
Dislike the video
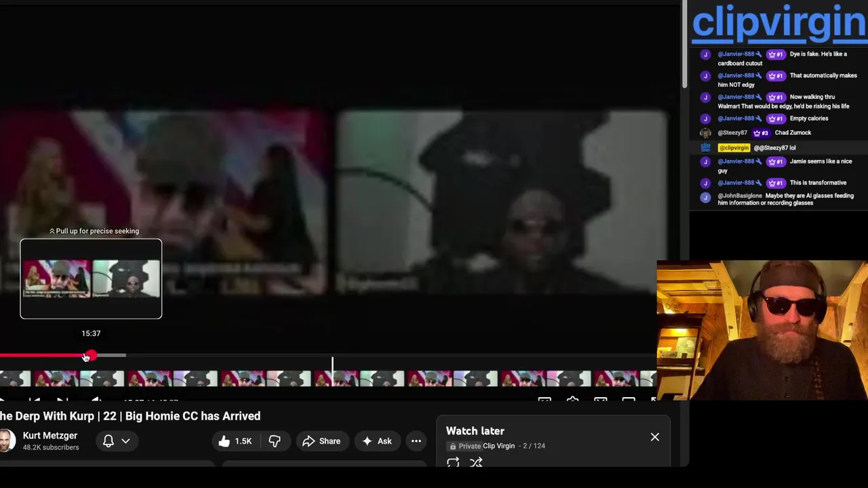275,441
